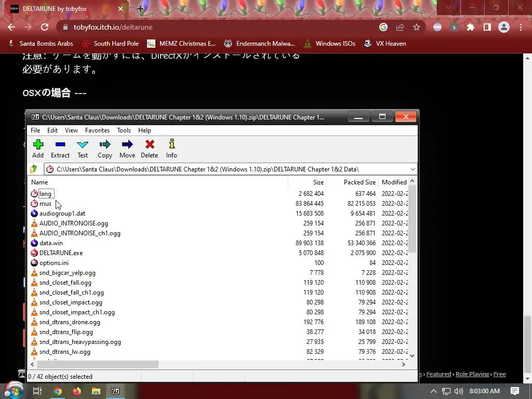Open Chrome extensions puzzle icon
Viewport: 532px width, 399px height.
click(x=471, y=27)
